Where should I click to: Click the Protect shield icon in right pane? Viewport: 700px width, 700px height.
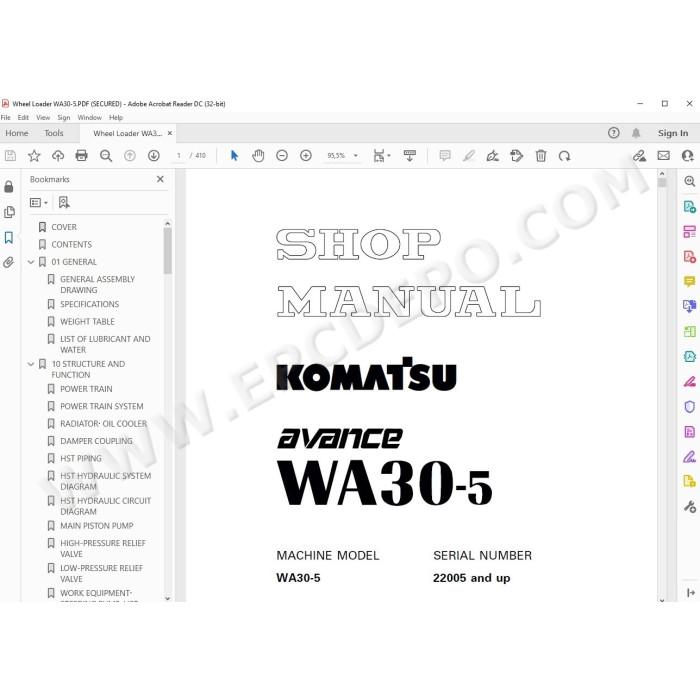coord(690,406)
